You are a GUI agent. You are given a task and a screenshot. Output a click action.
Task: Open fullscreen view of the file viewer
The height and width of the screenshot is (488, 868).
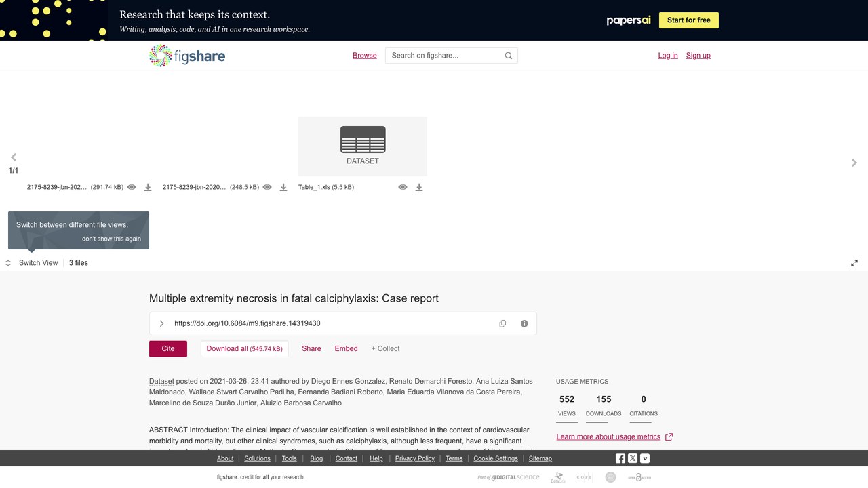pyautogui.click(x=854, y=263)
